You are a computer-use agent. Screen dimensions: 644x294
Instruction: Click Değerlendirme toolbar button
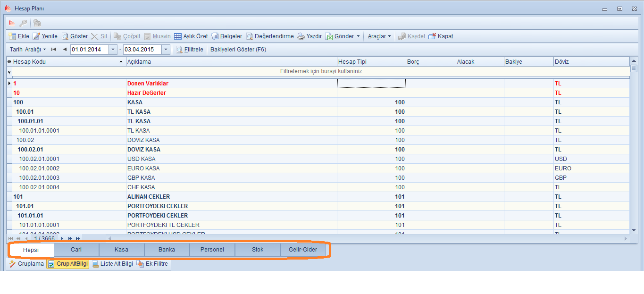pyautogui.click(x=270, y=36)
